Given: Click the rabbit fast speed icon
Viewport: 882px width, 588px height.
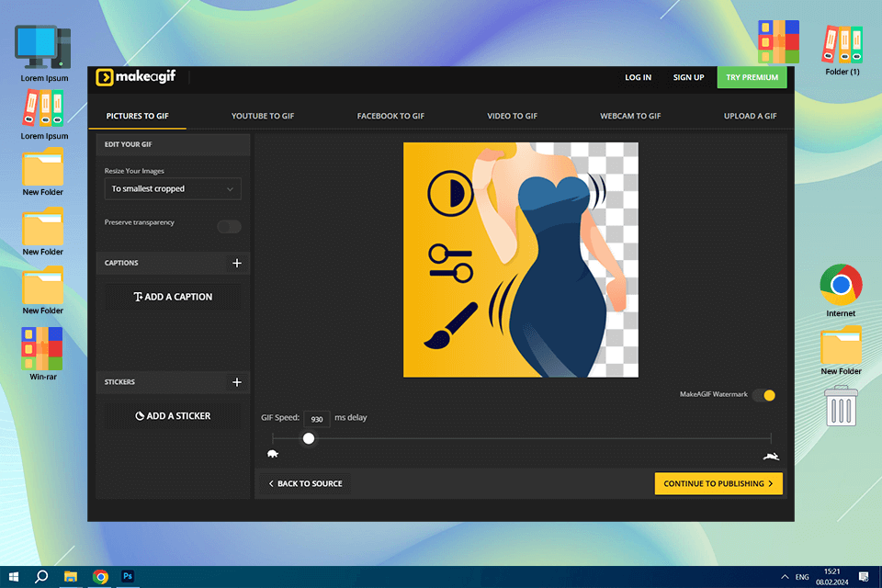Looking at the screenshot, I should coord(771,457).
